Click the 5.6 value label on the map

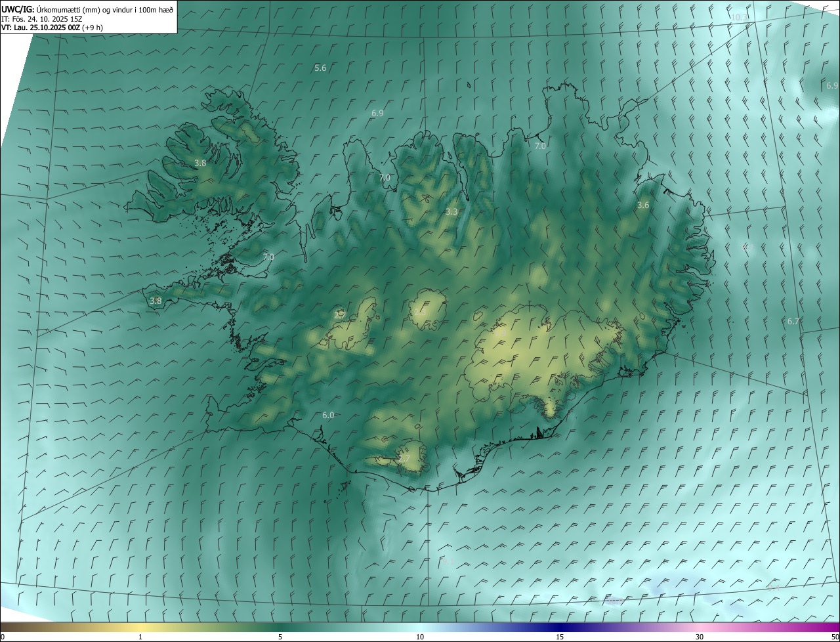320,68
